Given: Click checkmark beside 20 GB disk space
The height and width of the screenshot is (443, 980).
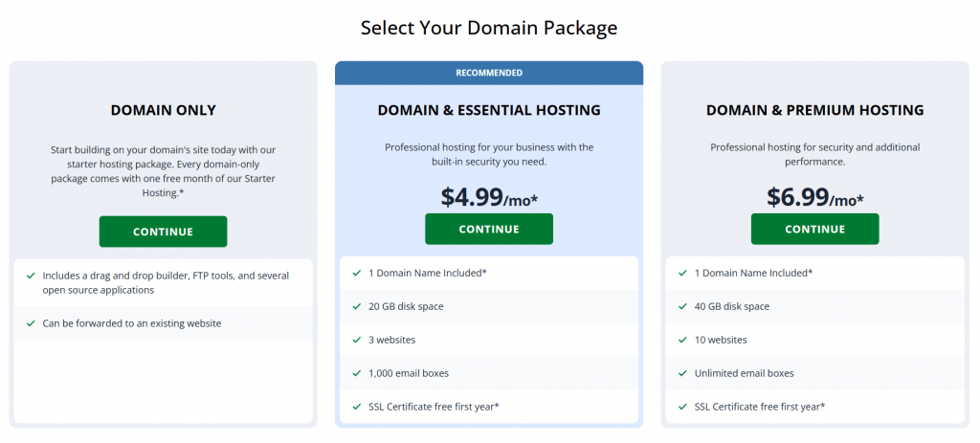Looking at the screenshot, I should coord(357,306).
